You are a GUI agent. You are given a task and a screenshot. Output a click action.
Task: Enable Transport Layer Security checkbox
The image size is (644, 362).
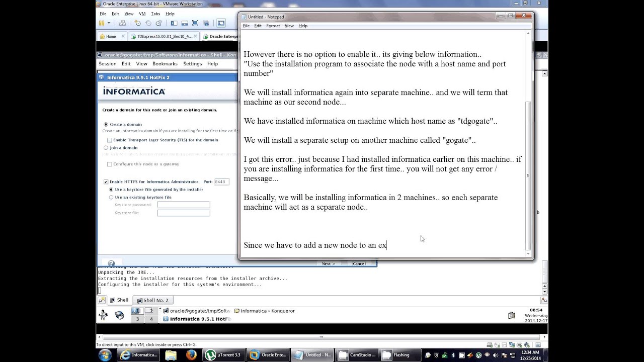(109, 140)
